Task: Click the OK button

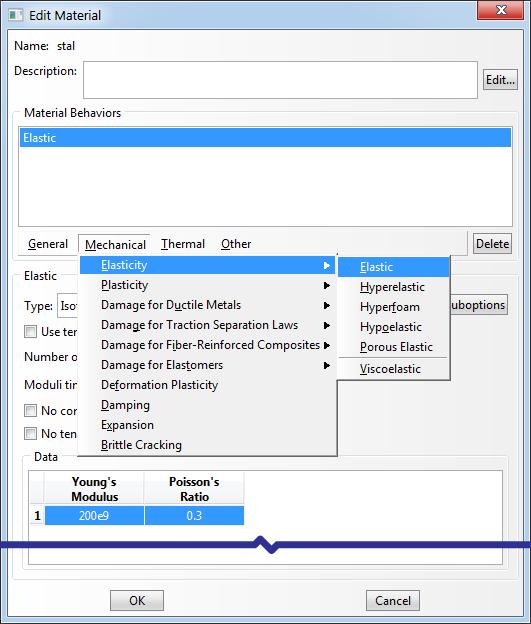Action: pos(137,601)
